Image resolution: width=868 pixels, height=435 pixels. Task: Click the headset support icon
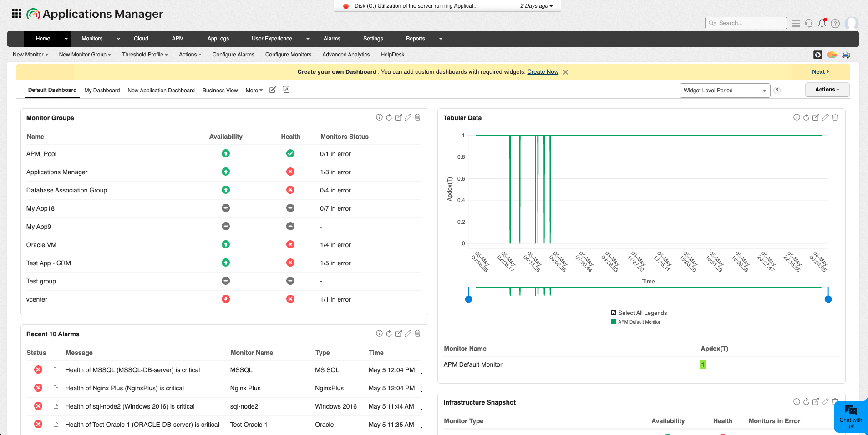pyautogui.click(x=809, y=23)
